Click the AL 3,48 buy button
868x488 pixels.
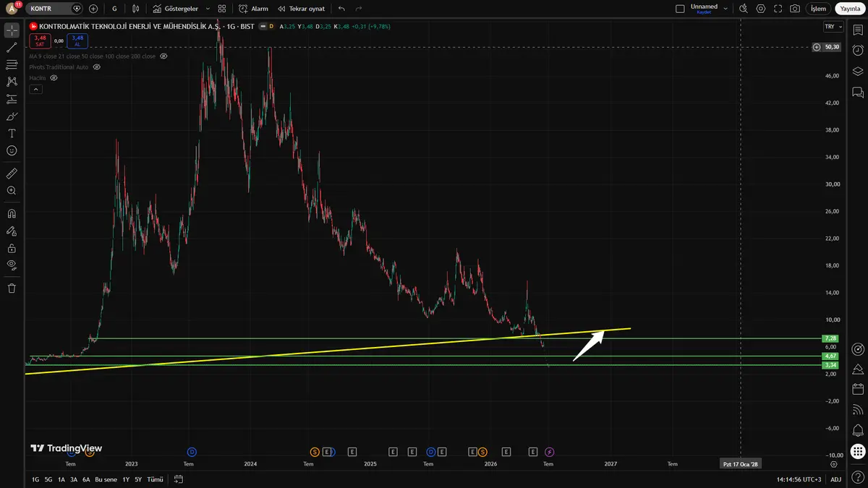pos(77,40)
